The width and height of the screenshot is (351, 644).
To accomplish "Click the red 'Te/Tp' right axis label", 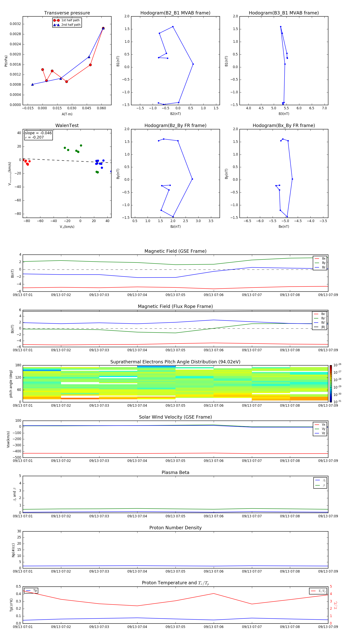I will (336, 605).
